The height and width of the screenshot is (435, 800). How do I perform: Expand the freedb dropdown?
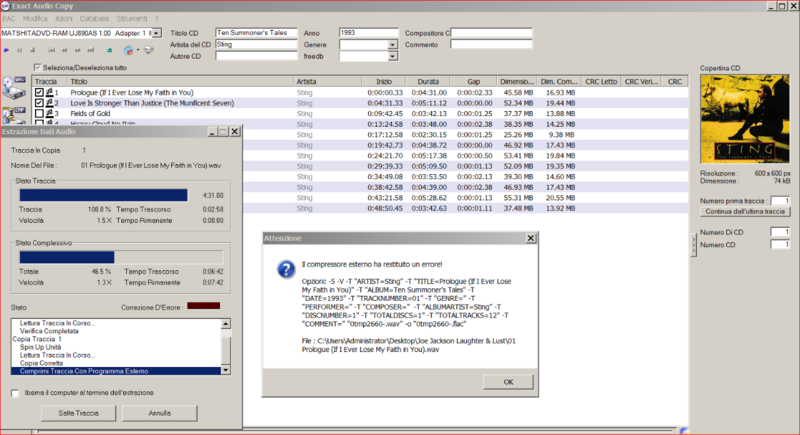point(394,57)
